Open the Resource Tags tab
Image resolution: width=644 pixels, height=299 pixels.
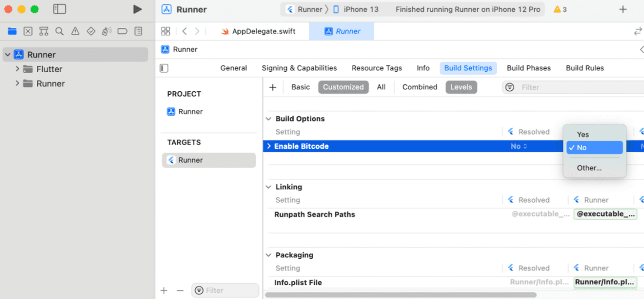coord(376,68)
